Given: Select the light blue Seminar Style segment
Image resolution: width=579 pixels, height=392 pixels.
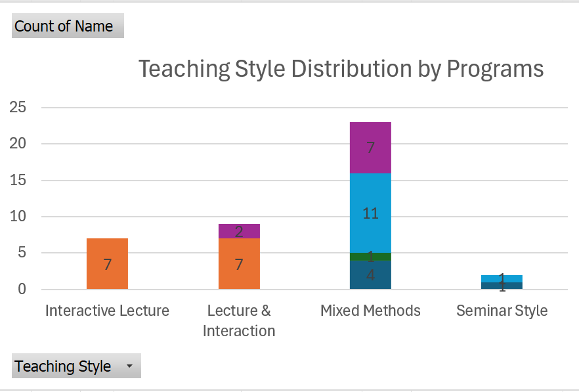Looking at the screenshot, I should pyautogui.click(x=502, y=278).
